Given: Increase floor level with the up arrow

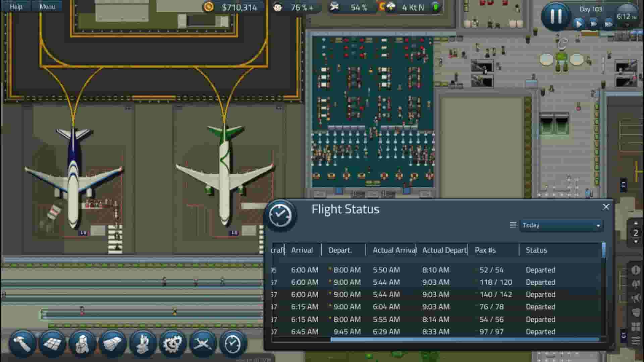Looking at the screenshot, I should pos(636,223).
